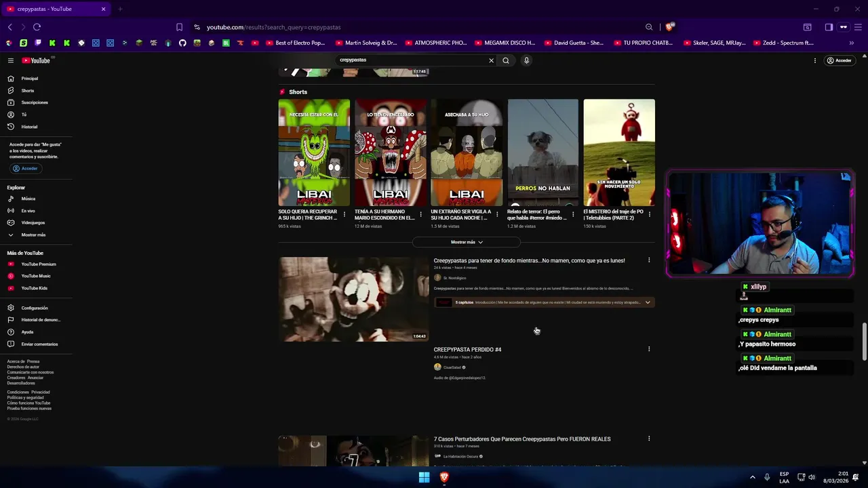868x488 pixels.
Task: Clear the search box with the X icon
Action: 492,60
